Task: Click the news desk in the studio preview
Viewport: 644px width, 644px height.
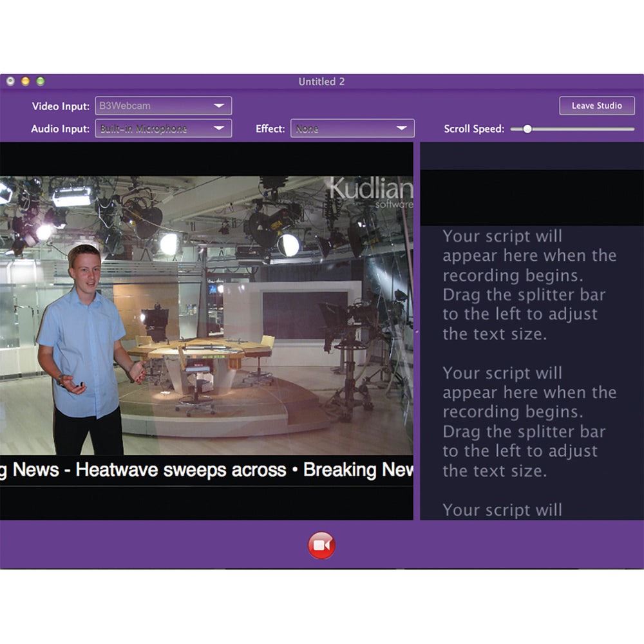Action: pyautogui.click(x=200, y=354)
